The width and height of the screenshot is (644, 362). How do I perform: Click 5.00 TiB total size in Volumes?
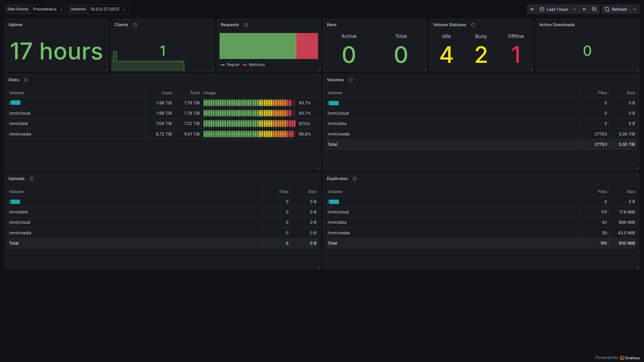[627, 145]
